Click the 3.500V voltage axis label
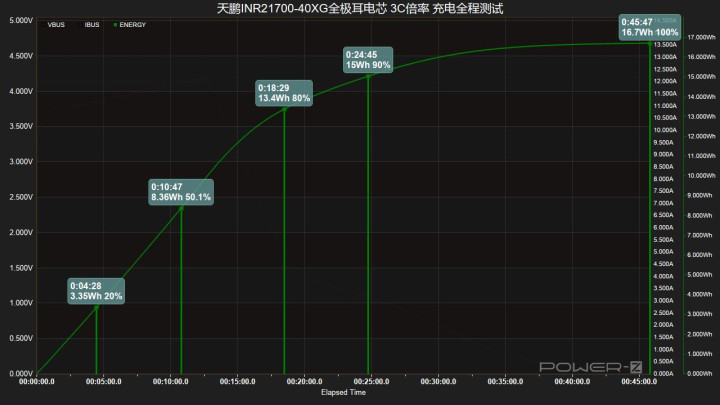720x405 pixels. point(21,126)
